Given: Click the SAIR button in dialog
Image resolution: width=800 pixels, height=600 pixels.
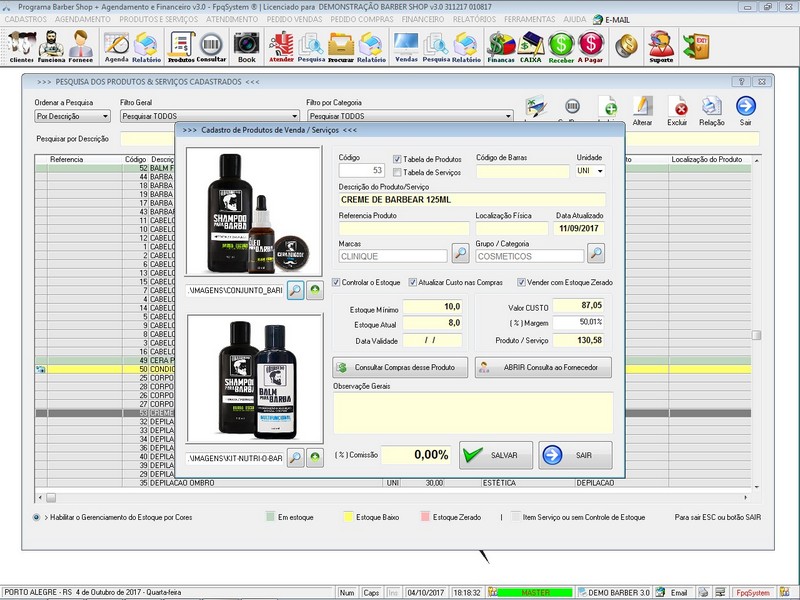Looking at the screenshot, I should click(x=576, y=455).
